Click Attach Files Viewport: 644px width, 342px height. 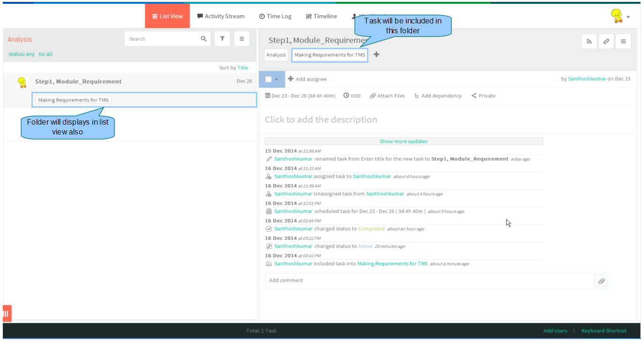click(387, 96)
